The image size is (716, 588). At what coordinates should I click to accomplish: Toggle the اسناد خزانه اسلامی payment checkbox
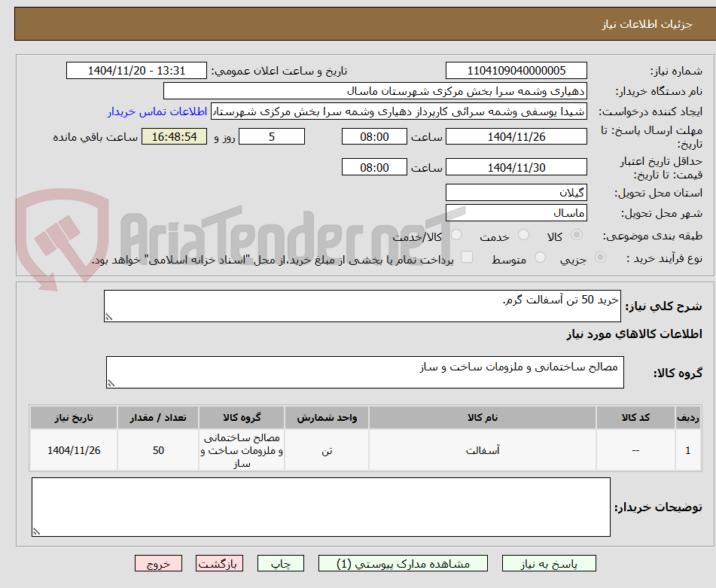[x=467, y=257]
